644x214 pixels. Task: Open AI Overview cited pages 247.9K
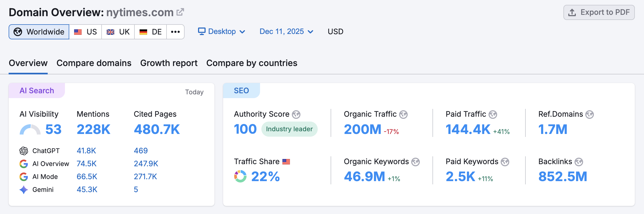click(146, 164)
